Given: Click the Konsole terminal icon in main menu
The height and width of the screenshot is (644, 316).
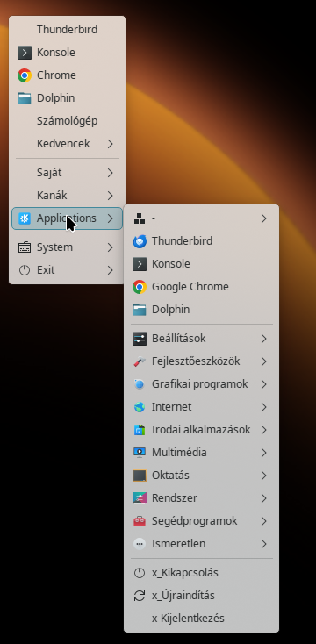Looking at the screenshot, I should [x=25, y=53].
